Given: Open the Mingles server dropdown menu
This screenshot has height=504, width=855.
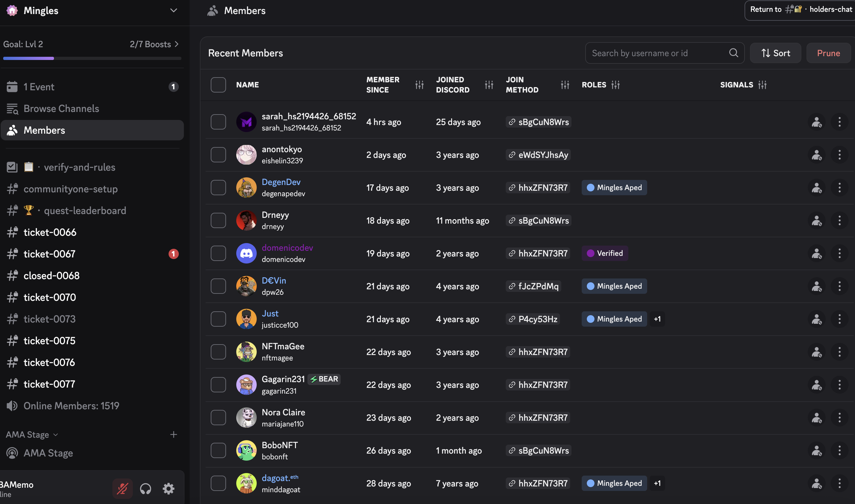Looking at the screenshot, I should [x=173, y=11].
